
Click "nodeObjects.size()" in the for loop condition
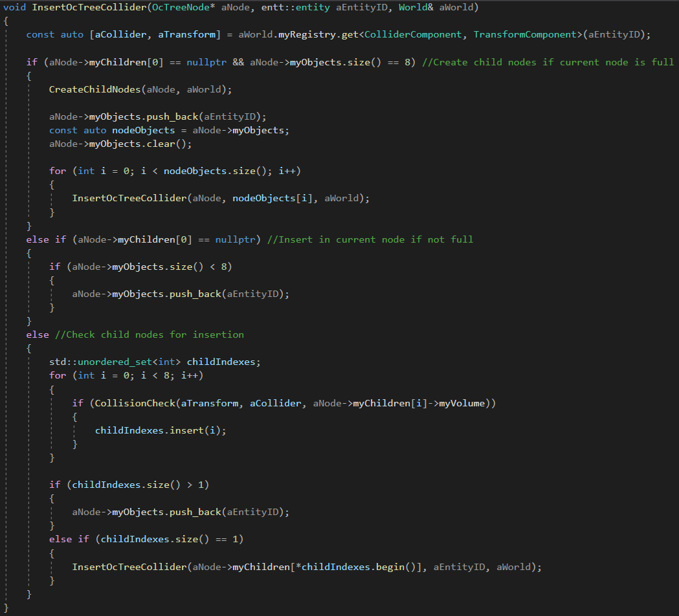coord(215,171)
